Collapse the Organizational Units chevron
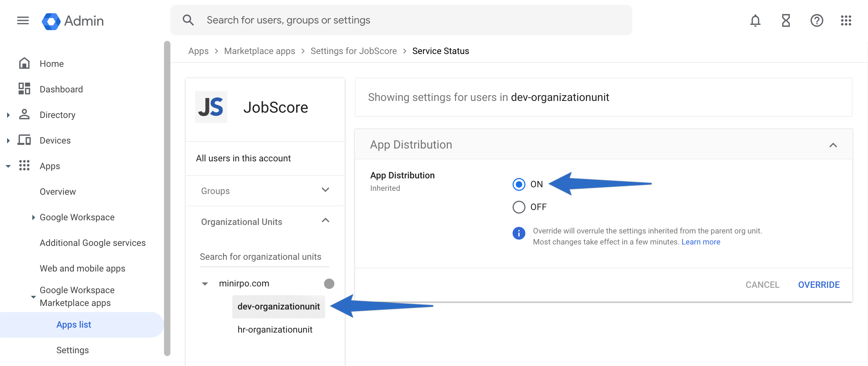This screenshot has height=366, width=868. [x=325, y=221]
